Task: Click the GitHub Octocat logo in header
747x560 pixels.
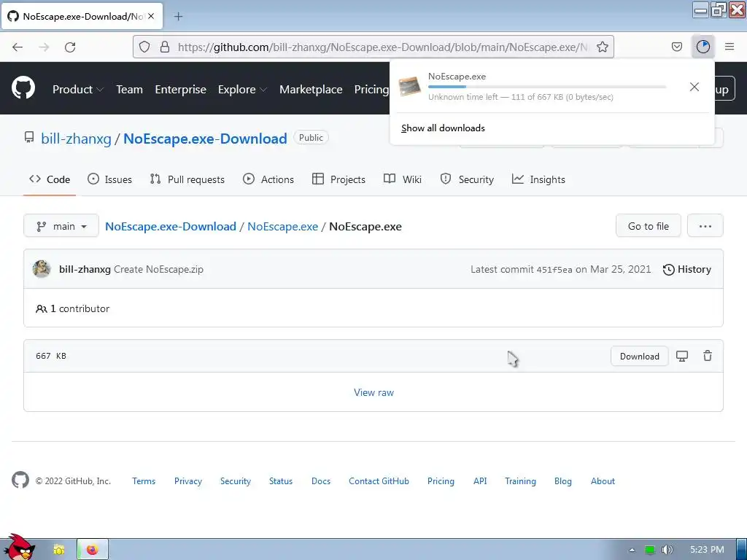Action: (x=23, y=88)
